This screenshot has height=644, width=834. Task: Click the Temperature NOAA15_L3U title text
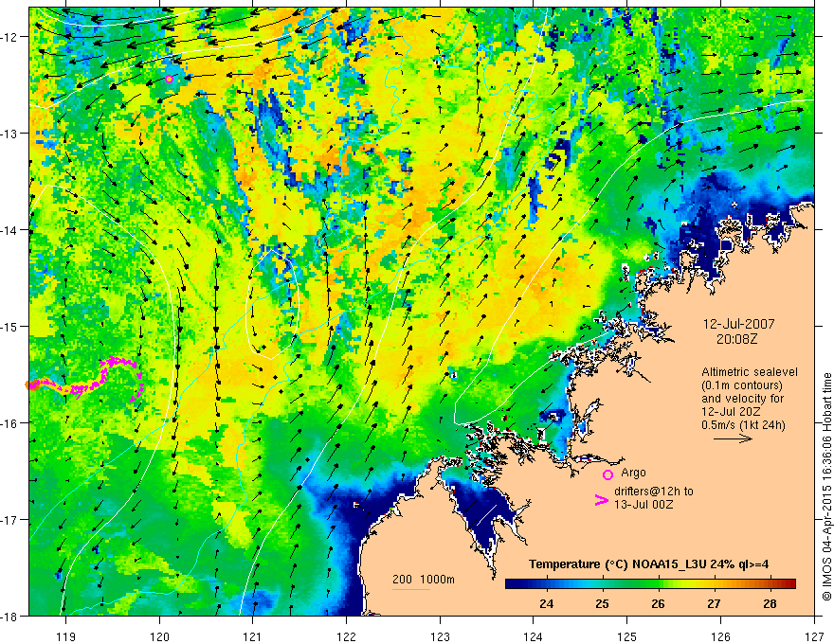click(x=648, y=564)
